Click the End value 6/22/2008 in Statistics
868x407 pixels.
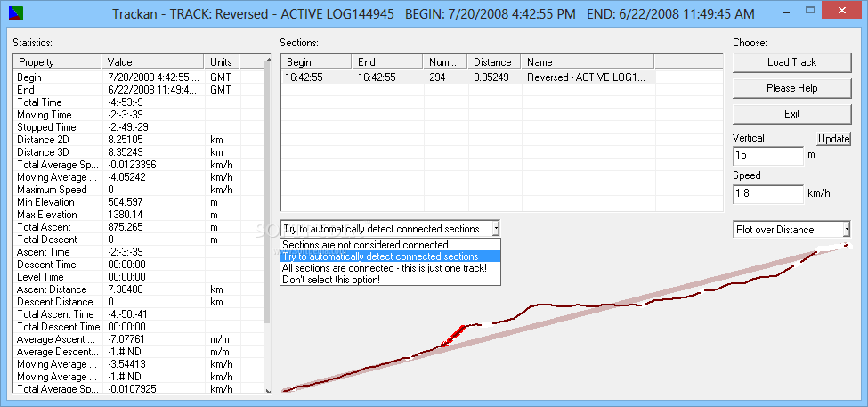pos(152,90)
